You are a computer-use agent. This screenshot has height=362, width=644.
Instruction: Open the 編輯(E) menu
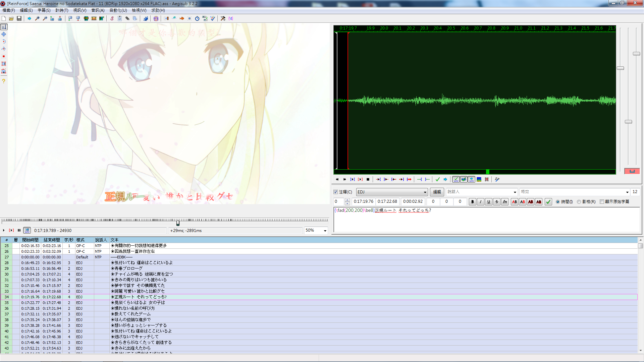[x=26, y=10]
